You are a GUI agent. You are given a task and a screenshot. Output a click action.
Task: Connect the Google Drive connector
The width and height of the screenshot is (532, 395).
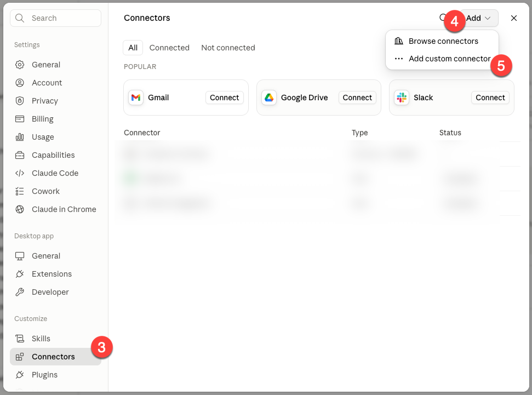click(357, 98)
